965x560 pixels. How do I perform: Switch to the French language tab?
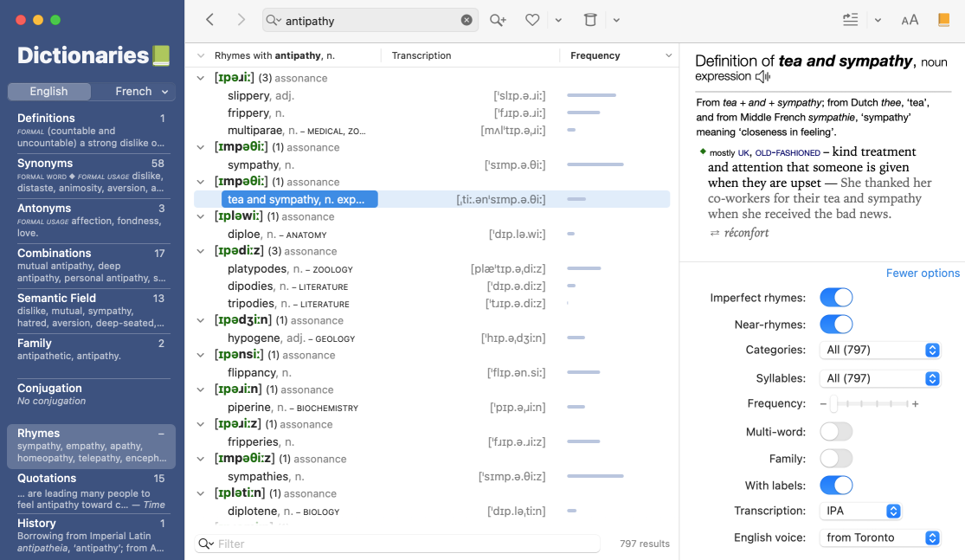click(x=133, y=92)
